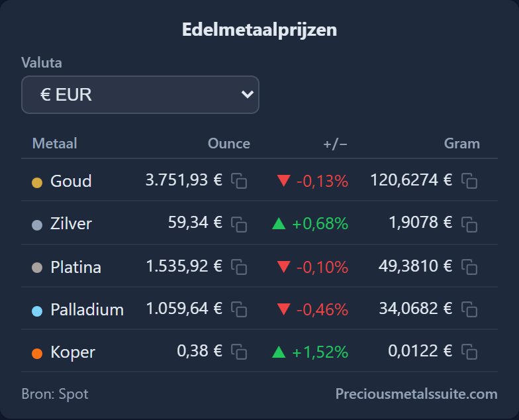
Task: Copy the Platina gram price
Action: [x=469, y=267]
